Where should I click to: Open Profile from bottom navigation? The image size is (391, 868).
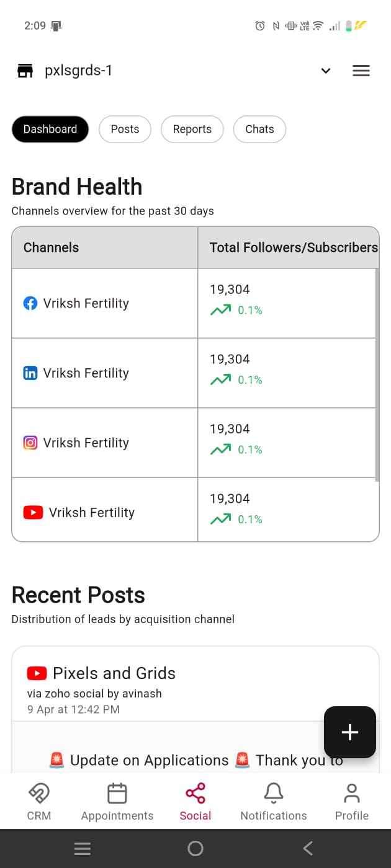coord(352,801)
